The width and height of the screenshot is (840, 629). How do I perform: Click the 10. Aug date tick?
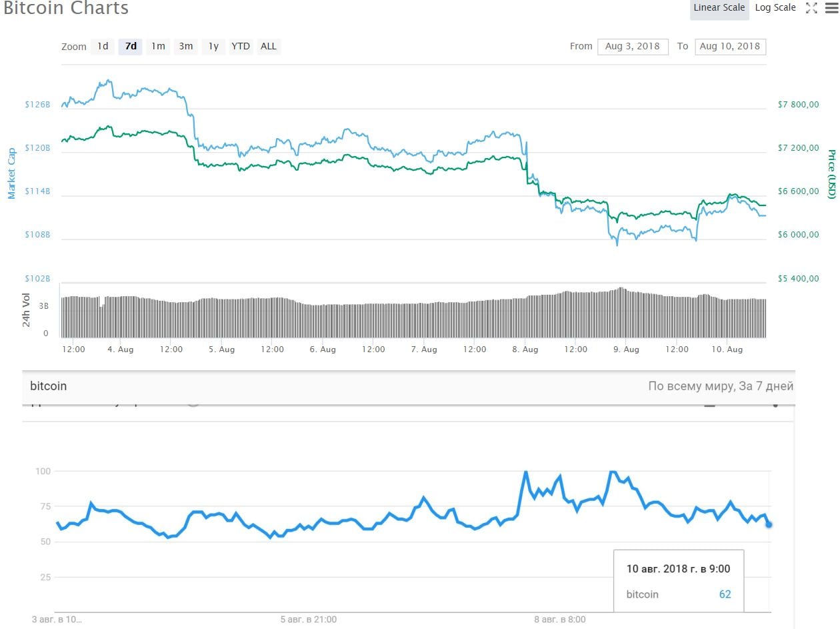tap(727, 350)
